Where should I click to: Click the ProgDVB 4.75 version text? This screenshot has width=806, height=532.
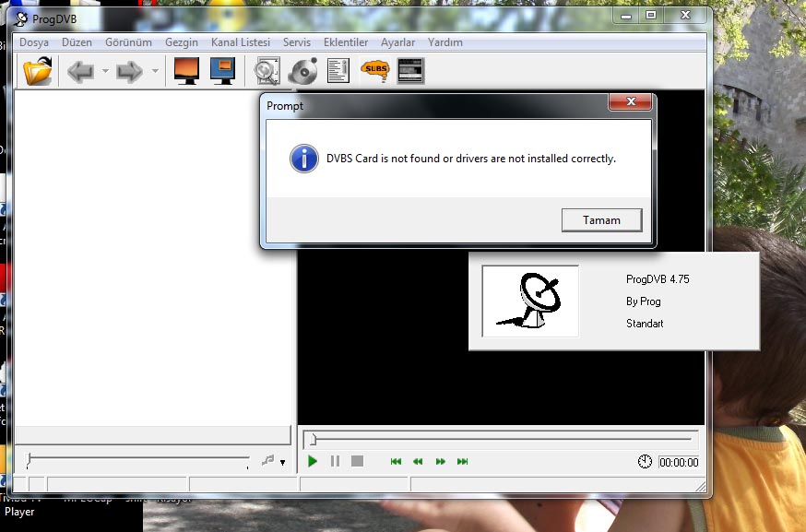[x=658, y=279]
